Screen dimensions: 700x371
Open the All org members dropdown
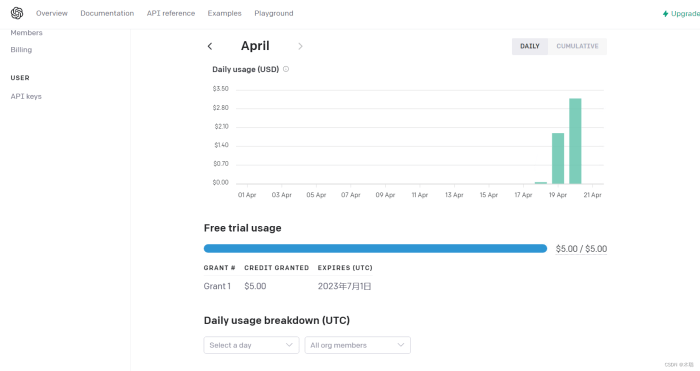click(358, 345)
